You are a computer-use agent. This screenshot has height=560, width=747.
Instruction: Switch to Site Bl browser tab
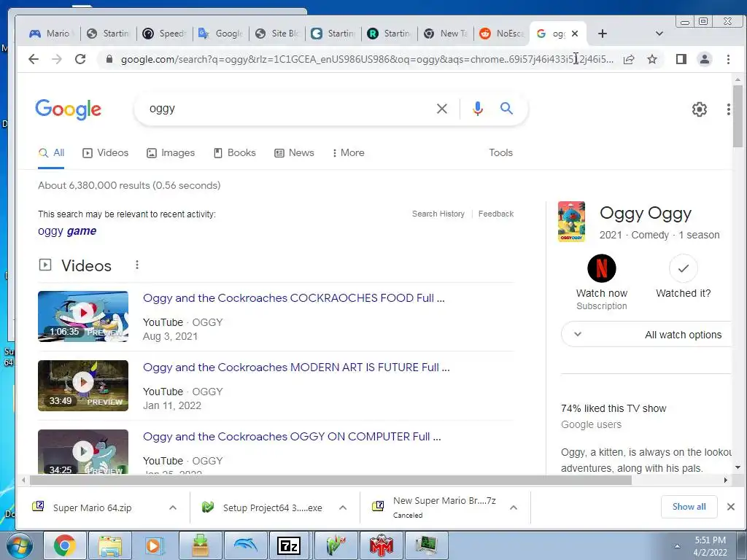(276, 34)
